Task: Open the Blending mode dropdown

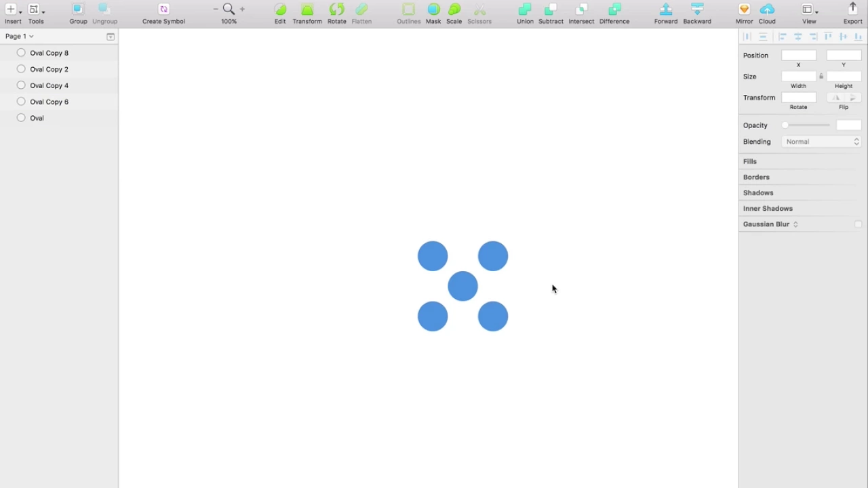Action: [822, 142]
